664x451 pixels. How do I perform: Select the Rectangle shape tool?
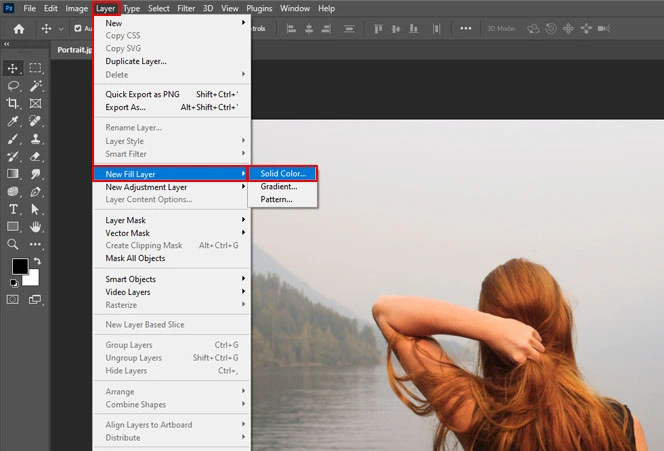point(13,227)
